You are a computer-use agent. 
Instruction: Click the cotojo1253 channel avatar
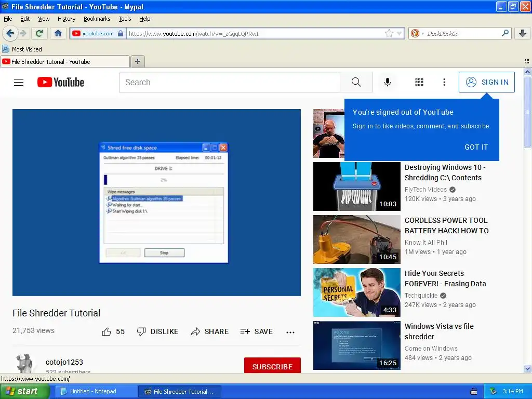[x=24, y=364]
